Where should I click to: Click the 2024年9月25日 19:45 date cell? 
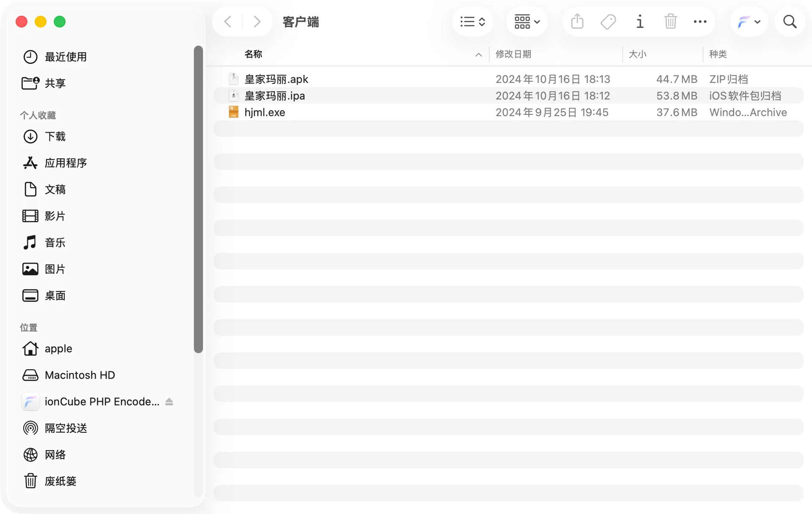[552, 112]
